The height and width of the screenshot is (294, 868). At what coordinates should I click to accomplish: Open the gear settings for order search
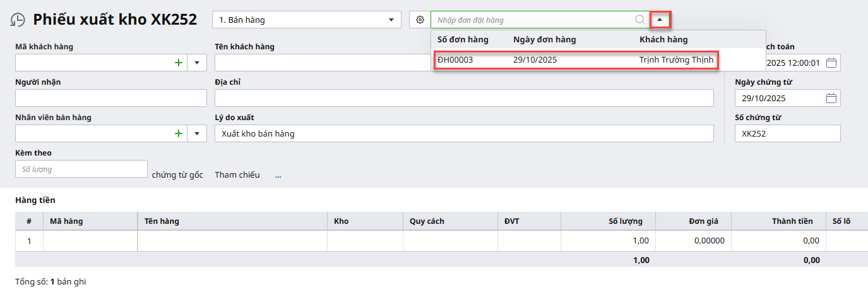[x=420, y=20]
